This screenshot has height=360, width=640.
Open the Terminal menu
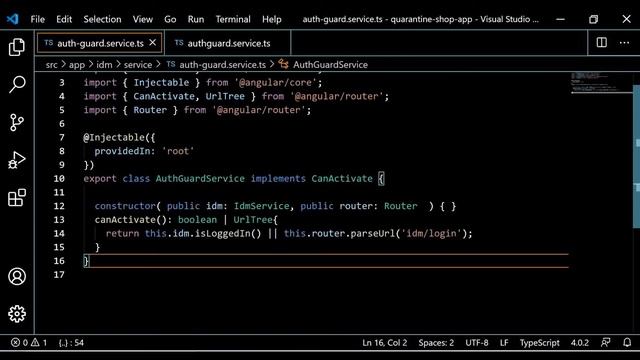[233, 19]
